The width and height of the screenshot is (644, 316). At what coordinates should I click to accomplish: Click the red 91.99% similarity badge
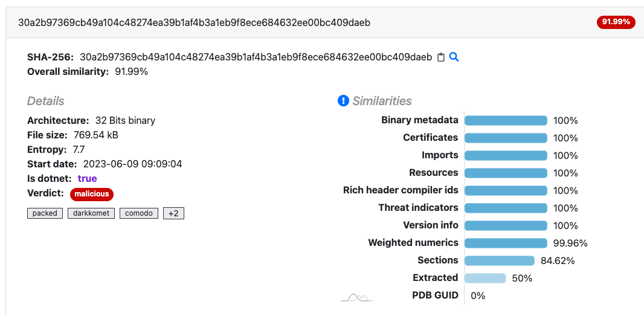pos(616,22)
